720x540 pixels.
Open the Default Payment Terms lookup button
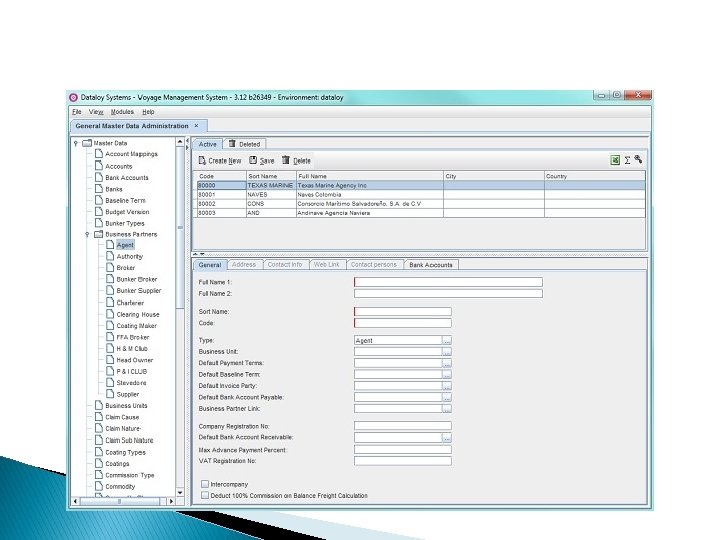click(447, 363)
